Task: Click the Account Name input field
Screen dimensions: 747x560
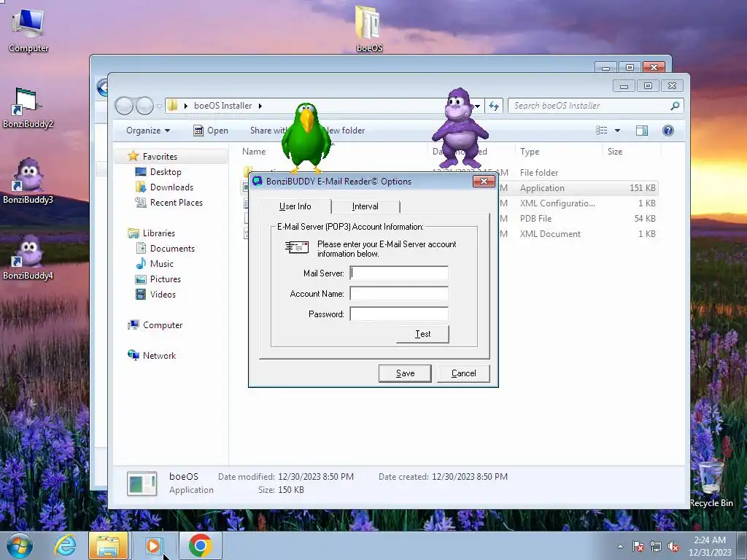Action: (399, 293)
